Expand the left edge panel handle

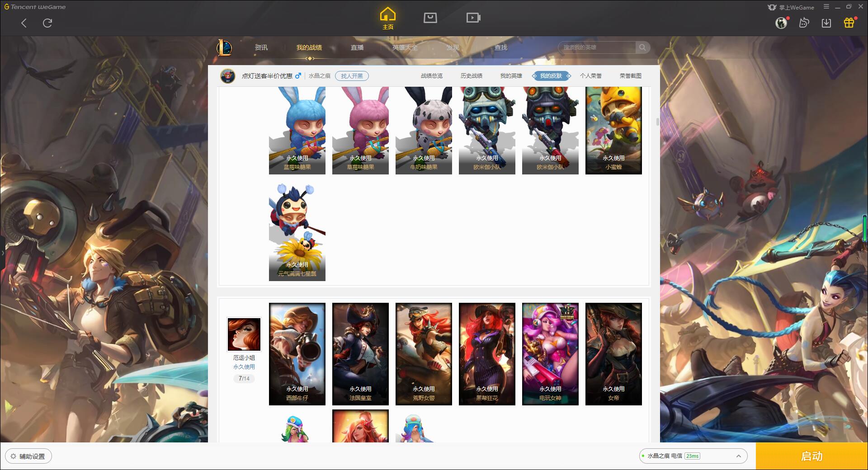[2, 253]
